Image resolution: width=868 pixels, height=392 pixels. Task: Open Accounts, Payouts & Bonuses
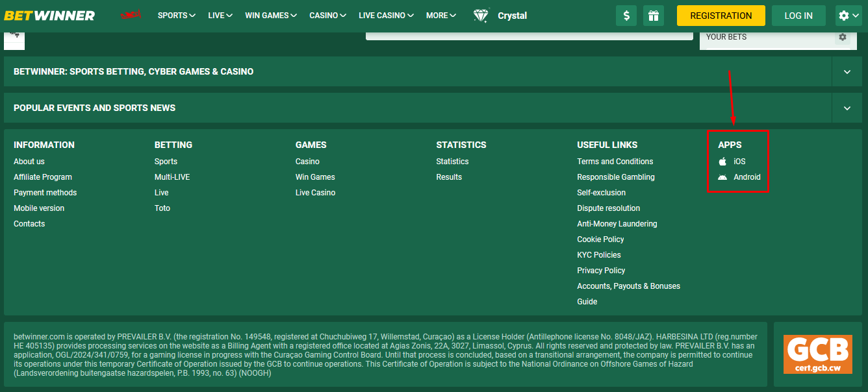[629, 286]
